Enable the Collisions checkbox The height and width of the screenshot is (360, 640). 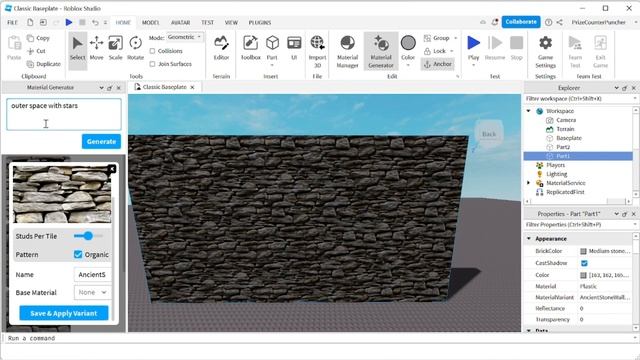click(x=152, y=51)
